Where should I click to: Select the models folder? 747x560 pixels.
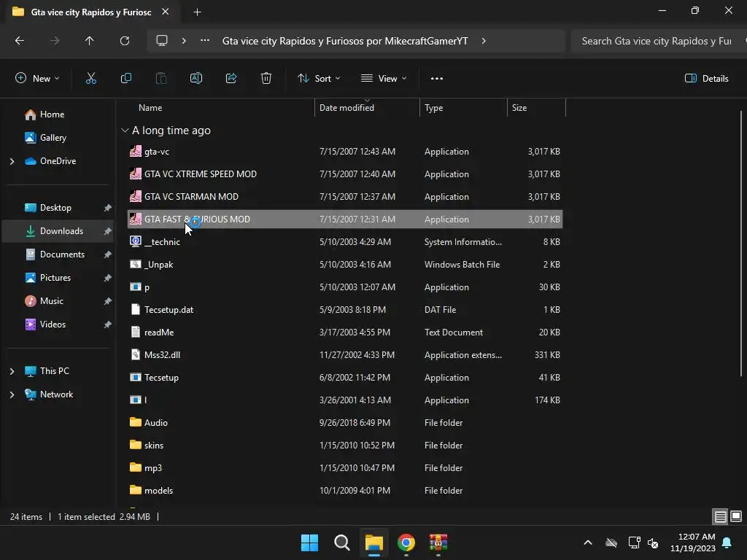point(345,491)
